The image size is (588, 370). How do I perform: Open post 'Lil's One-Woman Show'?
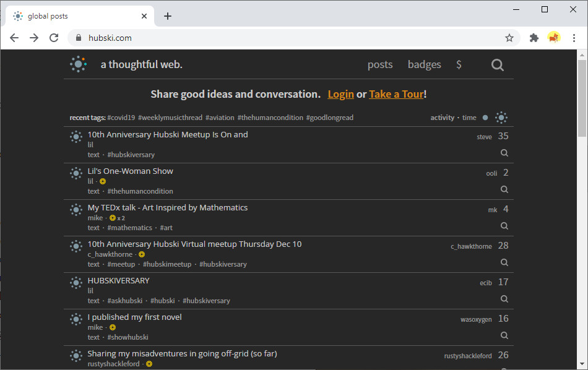(x=130, y=171)
